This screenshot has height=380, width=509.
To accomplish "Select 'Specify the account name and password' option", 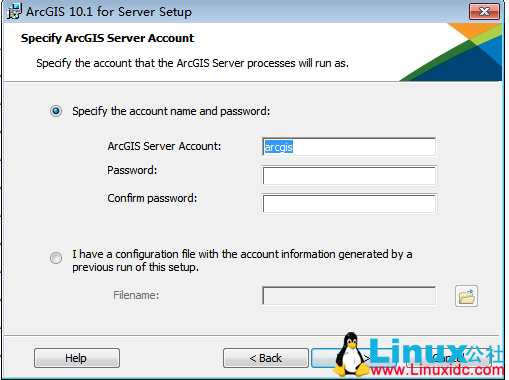I will click(56, 111).
